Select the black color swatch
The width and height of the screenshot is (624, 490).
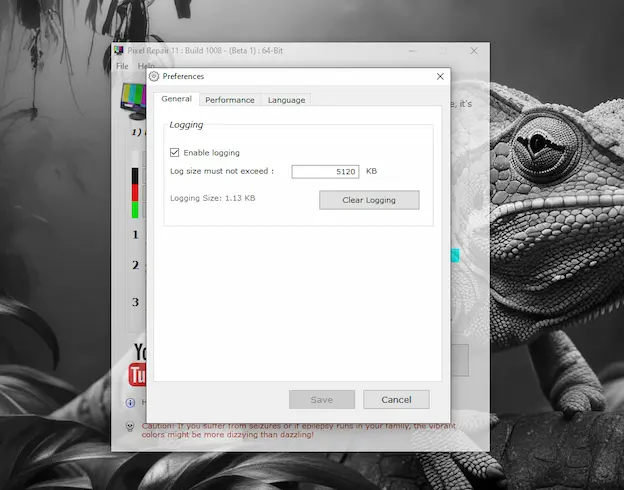tap(135, 176)
